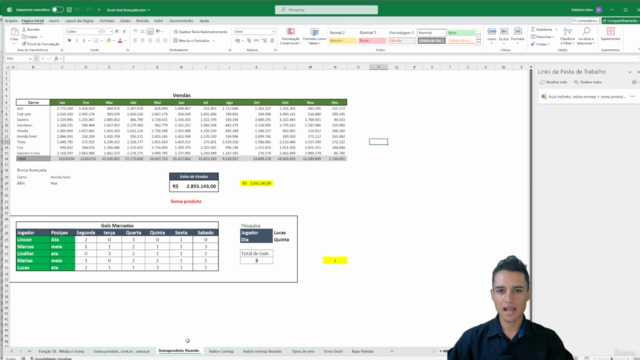This screenshot has width=640, height=360.
Task: Click the Comentários button
Action: (x=584, y=20)
